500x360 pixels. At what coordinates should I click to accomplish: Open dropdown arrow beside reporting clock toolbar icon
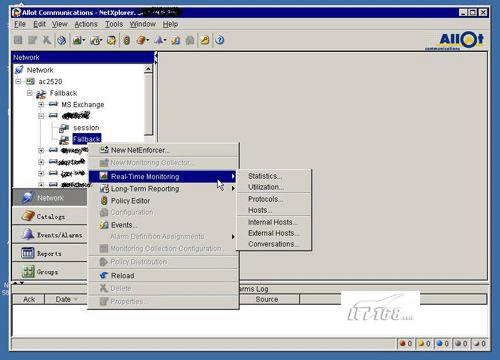pos(101,40)
